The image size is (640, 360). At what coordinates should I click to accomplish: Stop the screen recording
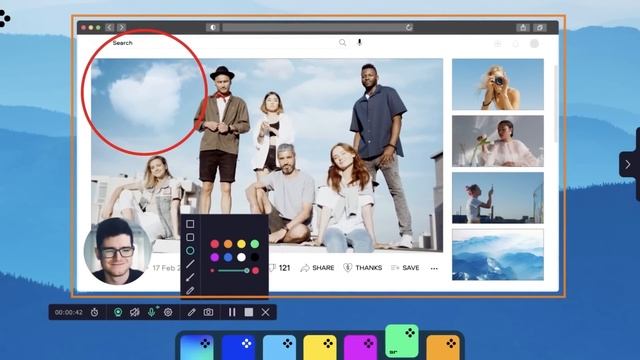click(249, 312)
